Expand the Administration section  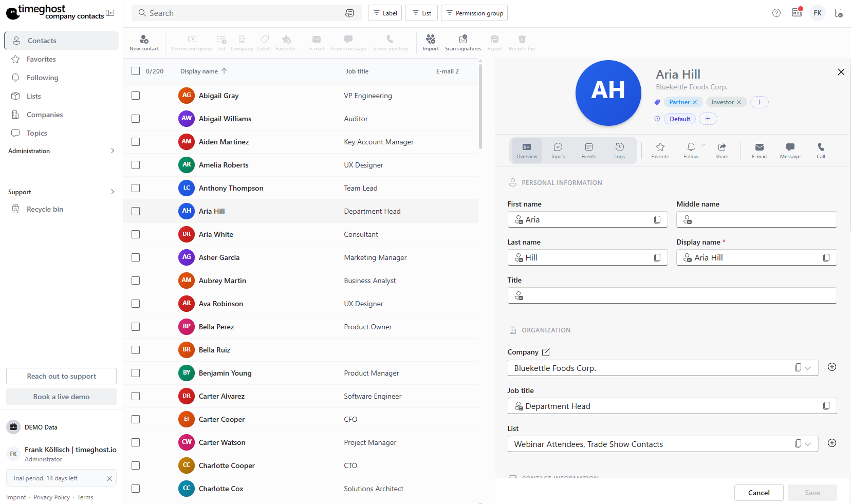pos(61,151)
